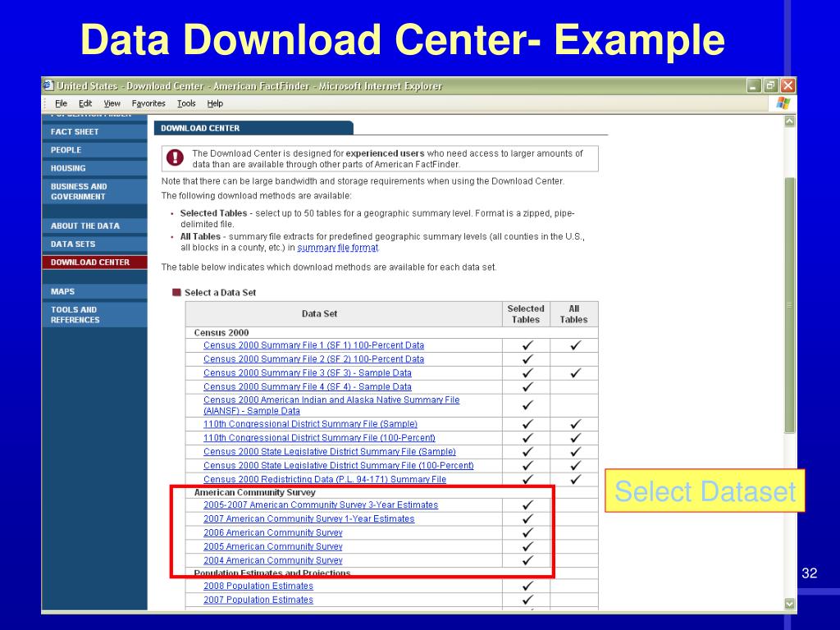Viewport: 840px width, 630px height.
Task: Open 2004 American Community Survey link
Action: 272,560
